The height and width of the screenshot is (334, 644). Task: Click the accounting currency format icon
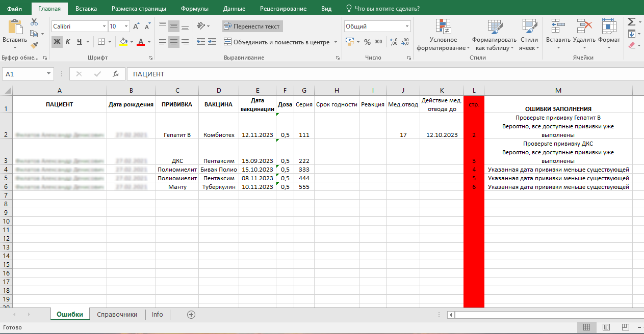point(350,42)
